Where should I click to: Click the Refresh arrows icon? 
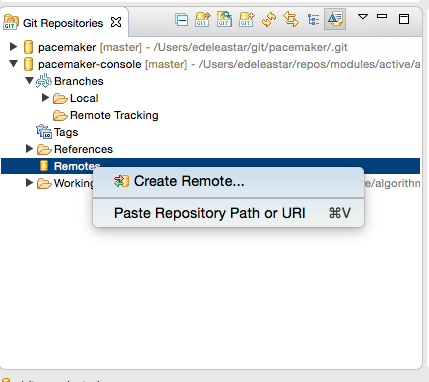[x=269, y=19]
